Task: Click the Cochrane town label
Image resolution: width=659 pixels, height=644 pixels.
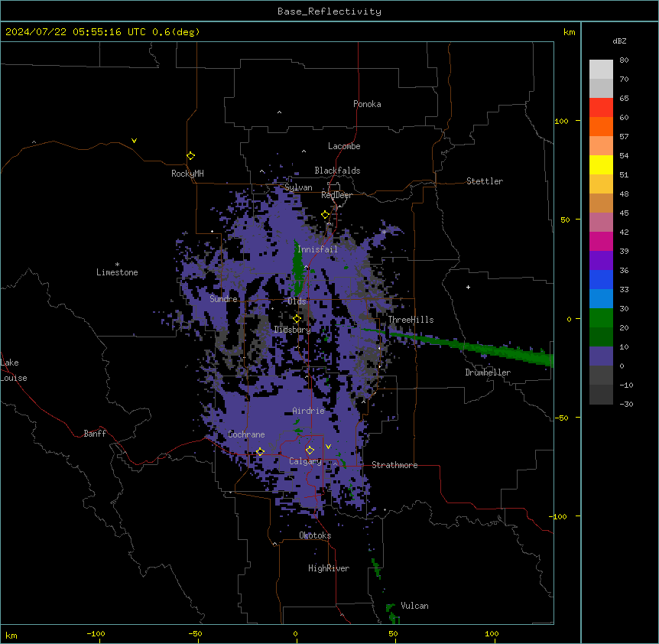Action: pyautogui.click(x=246, y=434)
